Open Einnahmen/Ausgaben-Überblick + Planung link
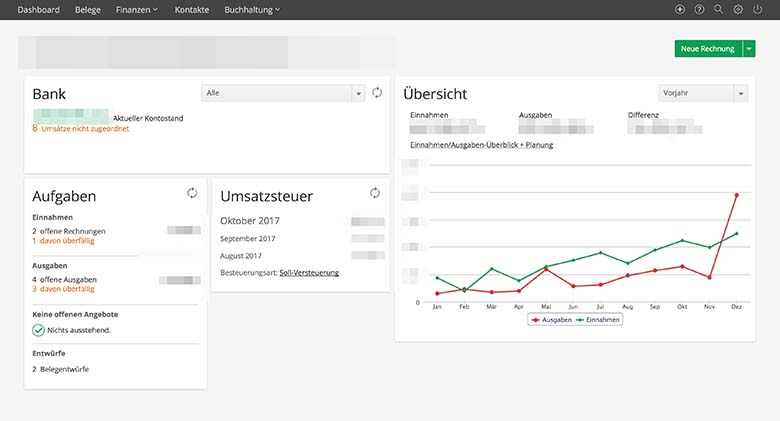 point(482,145)
